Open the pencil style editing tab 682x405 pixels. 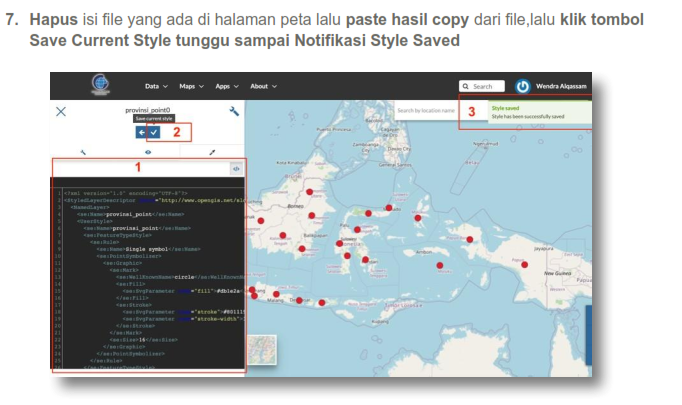[x=212, y=152]
